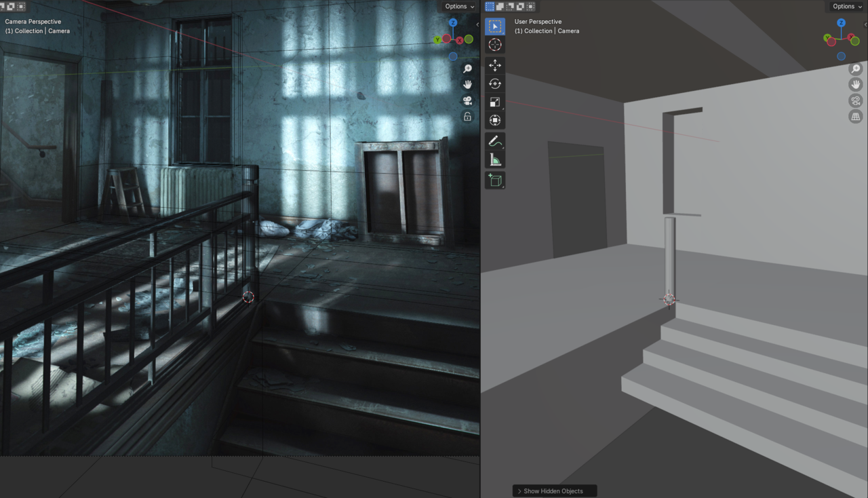Choose the Move tool
This screenshot has height=498, width=868.
pyautogui.click(x=495, y=65)
